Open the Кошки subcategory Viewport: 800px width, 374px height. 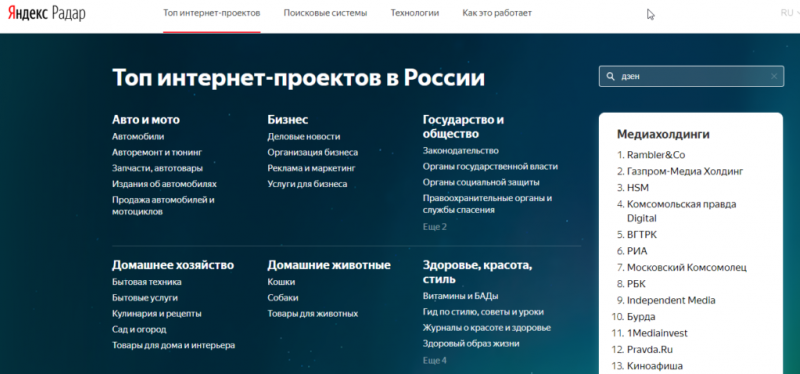[281, 282]
